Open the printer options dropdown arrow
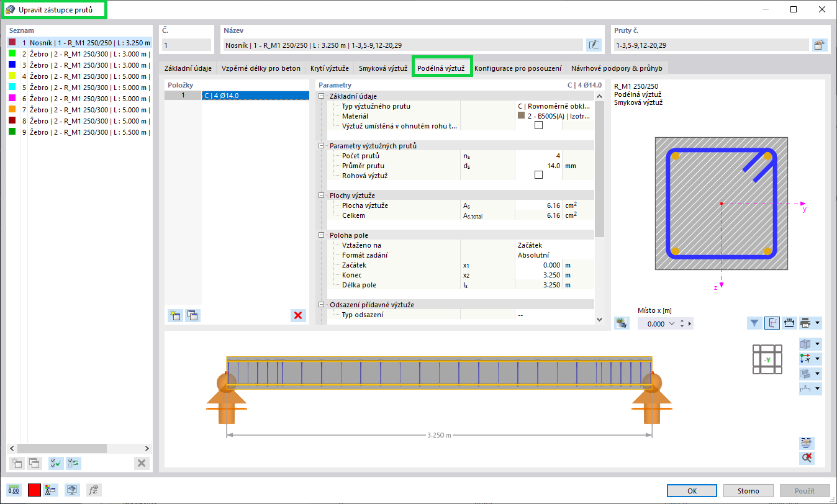This screenshot has height=504, width=837. coord(818,323)
